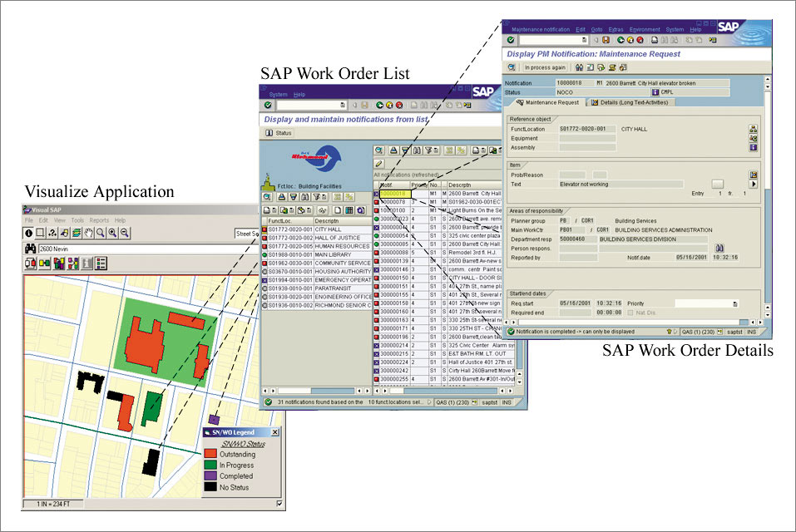Viewport: 796px width, 532px height.
Task: Click the sort ascending icon above FunctLoc list
Action: (281, 197)
